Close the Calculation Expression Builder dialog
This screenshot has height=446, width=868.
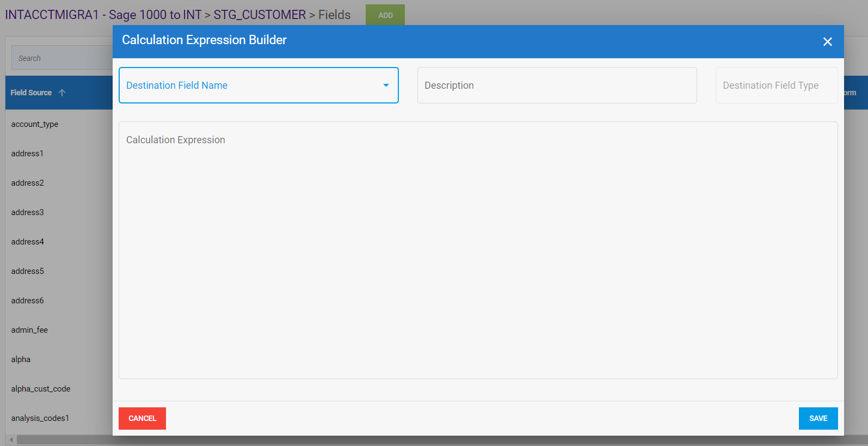[x=827, y=42]
